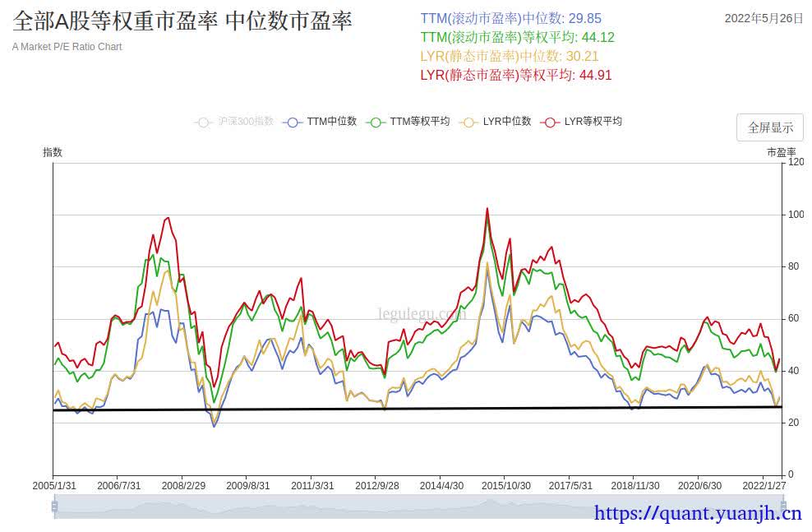Click the LYR中位数 orange legend marker
This screenshot has width=812, height=532.
(x=469, y=122)
